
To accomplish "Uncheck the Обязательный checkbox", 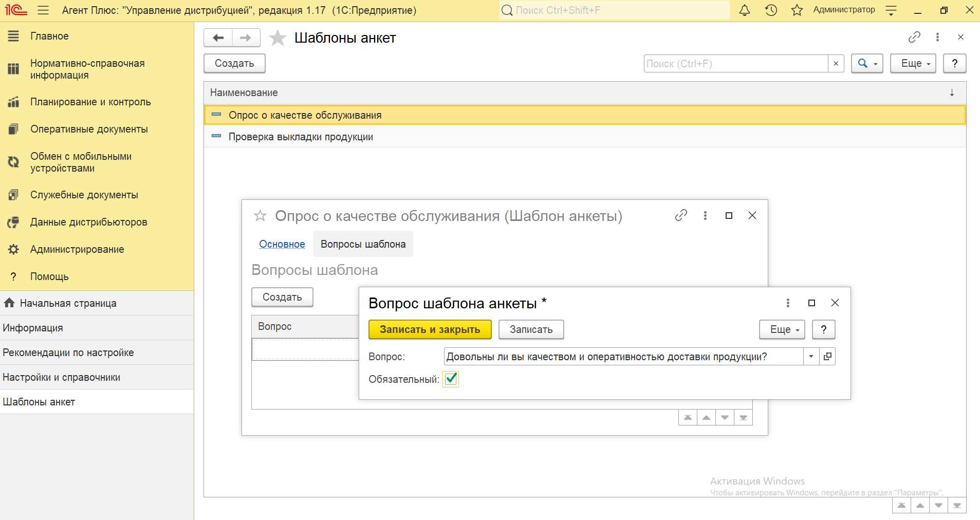I will [x=451, y=379].
